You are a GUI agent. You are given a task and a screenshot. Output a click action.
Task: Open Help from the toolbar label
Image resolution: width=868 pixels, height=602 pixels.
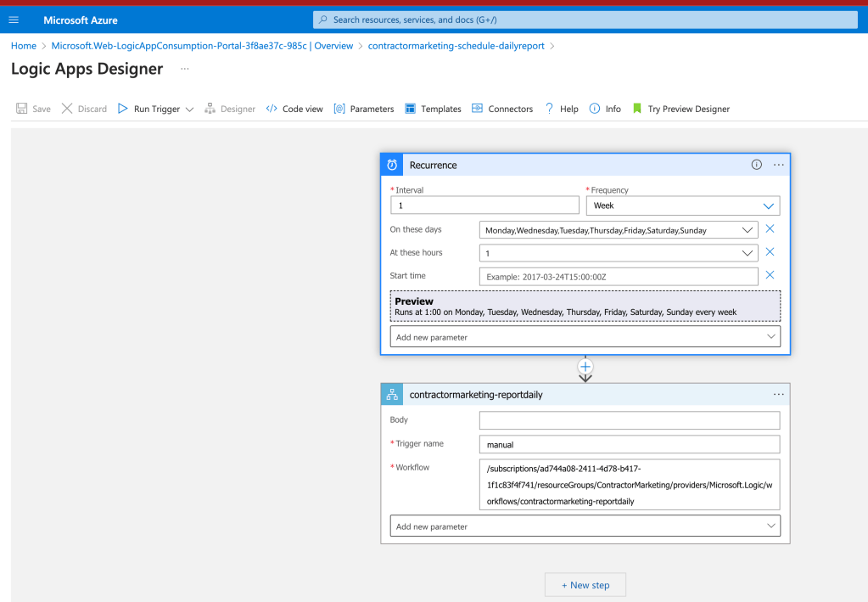[x=569, y=109]
